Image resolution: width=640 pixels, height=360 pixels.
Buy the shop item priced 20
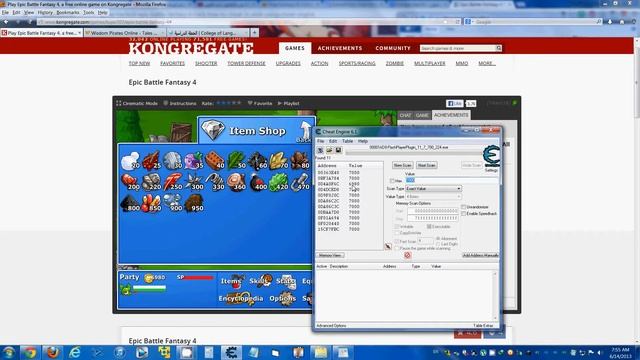(131, 161)
